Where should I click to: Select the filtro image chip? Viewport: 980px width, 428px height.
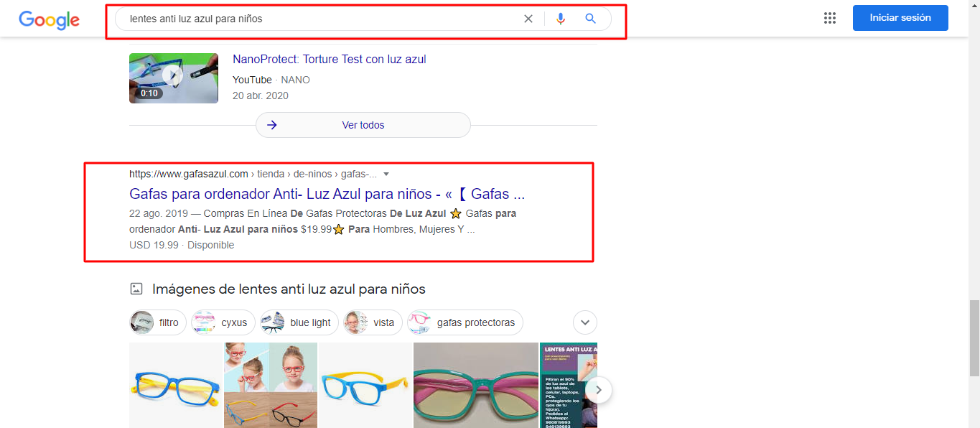158,322
